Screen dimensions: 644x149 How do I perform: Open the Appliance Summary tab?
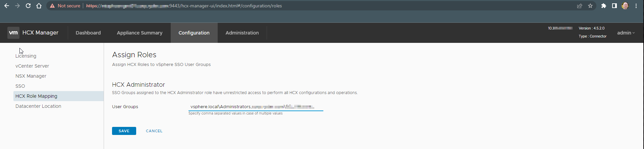(x=140, y=33)
